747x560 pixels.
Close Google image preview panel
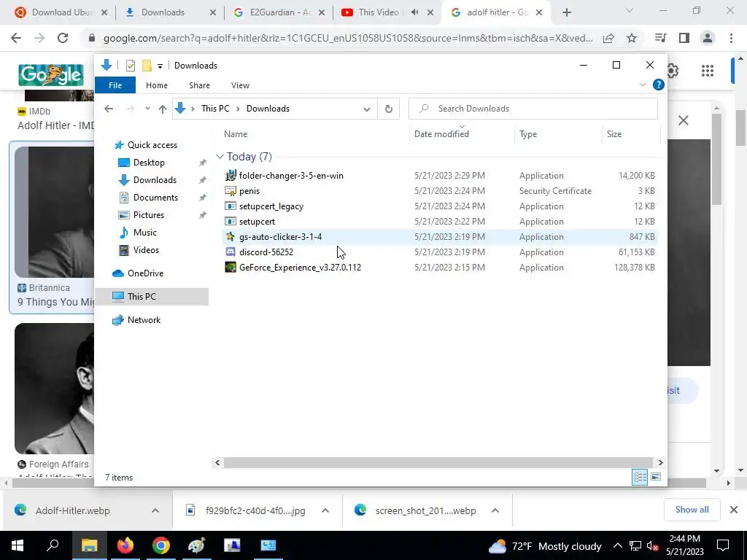pyautogui.click(x=683, y=120)
